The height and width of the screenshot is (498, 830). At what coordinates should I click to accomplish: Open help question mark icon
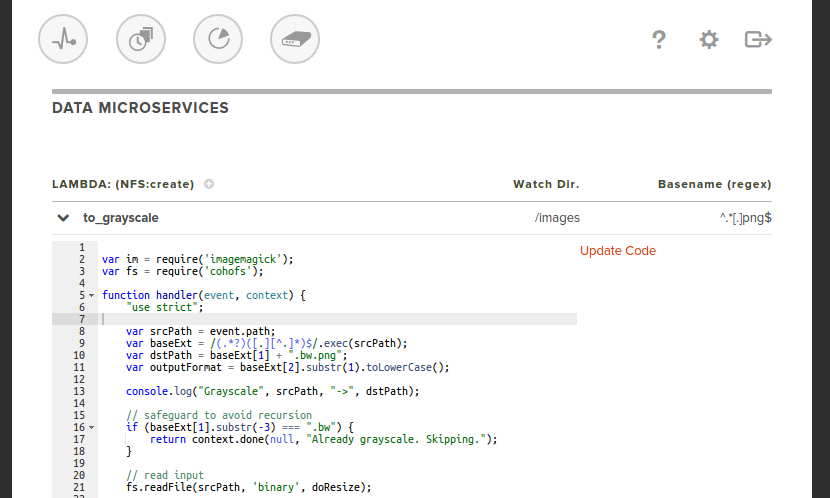(659, 40)
